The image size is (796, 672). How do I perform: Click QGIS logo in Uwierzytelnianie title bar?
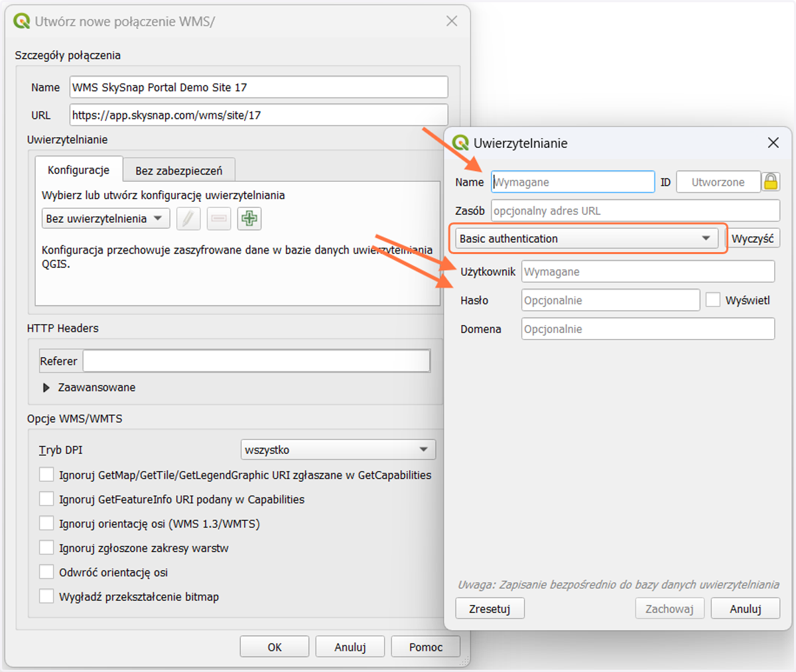point(460,143)
